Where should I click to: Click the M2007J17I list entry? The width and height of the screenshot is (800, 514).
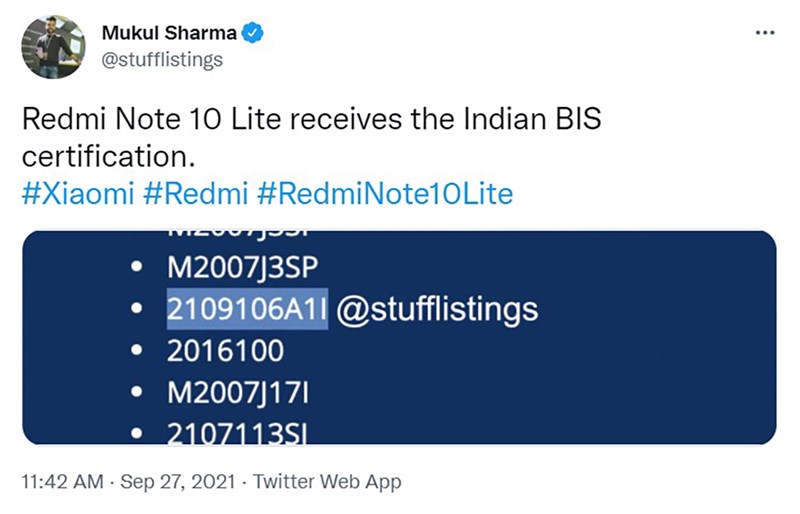click(x=238, y=393)
